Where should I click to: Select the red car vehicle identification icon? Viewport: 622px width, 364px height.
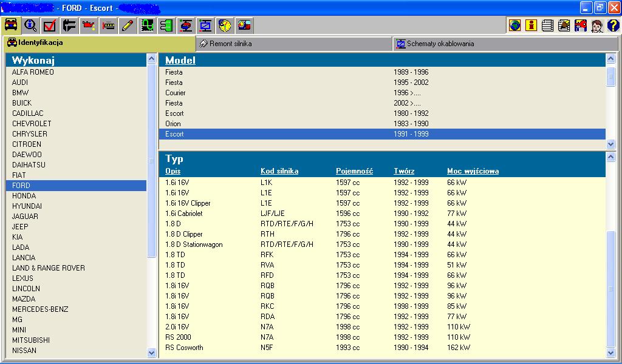click(x=11, y=25)
